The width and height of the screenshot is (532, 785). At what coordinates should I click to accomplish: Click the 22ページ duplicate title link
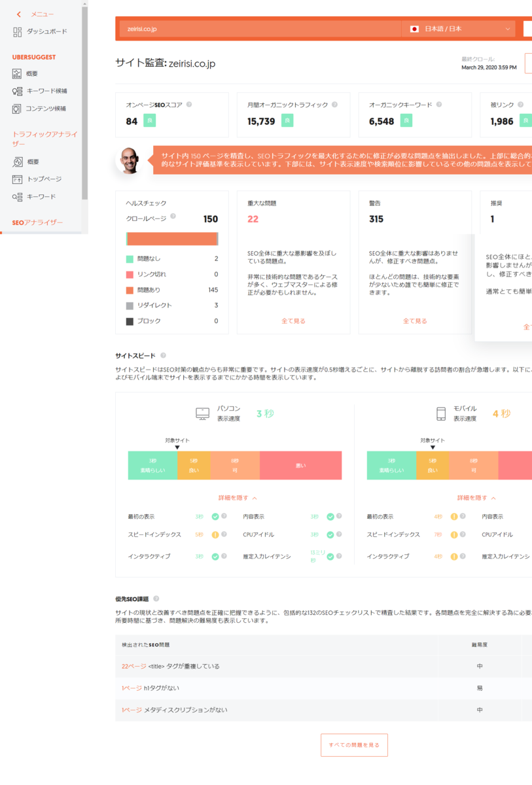click(134, 667)
